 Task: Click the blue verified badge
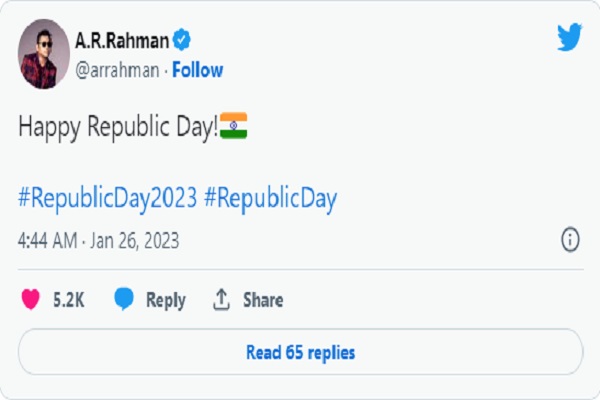[x=182, y=41]
